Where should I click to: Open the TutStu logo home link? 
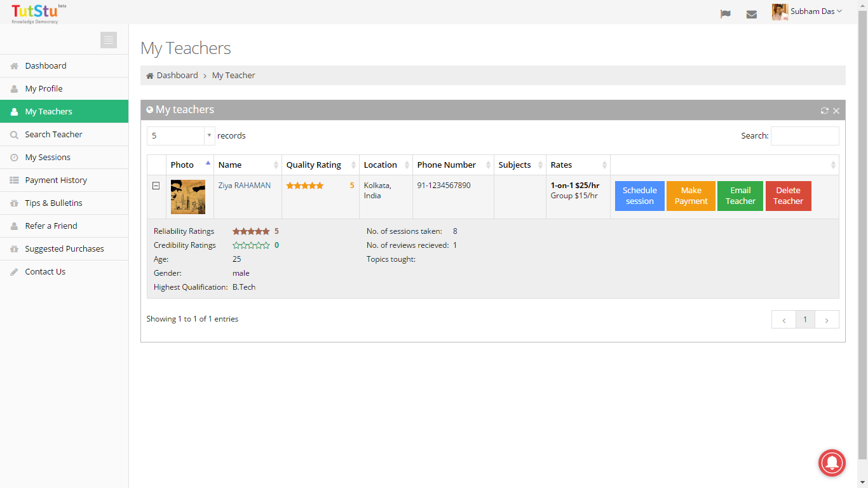coord(38,13)
